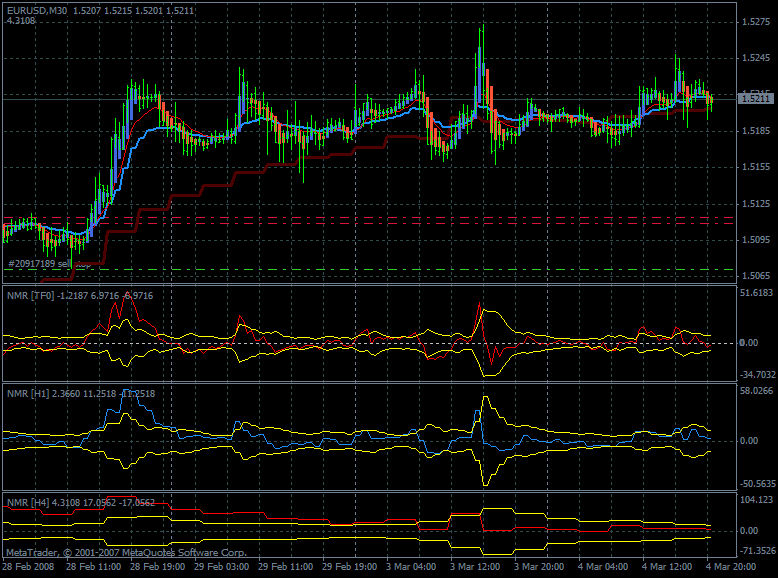Click the 51.6183 indicator scale value
The image size is (778, 578).
[757, 293]
